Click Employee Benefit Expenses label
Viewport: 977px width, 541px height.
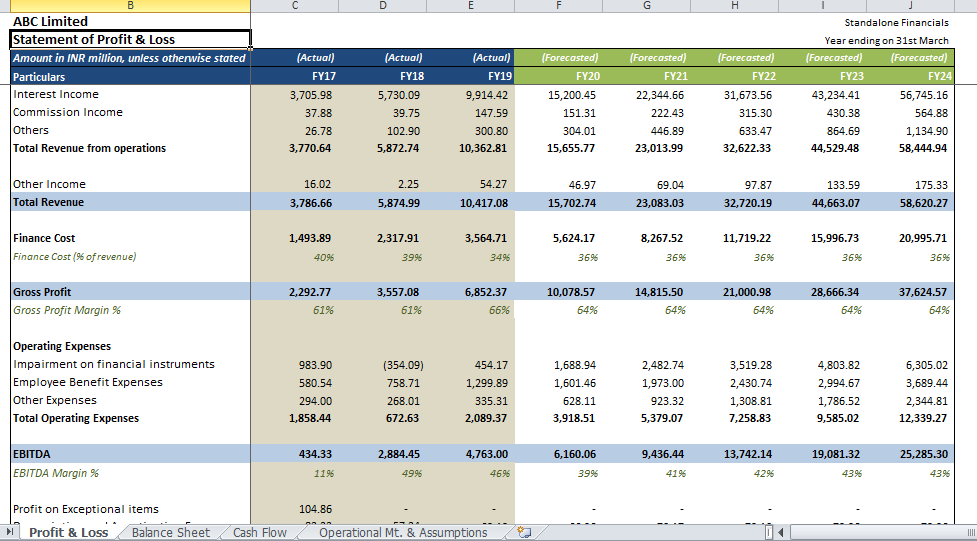pos(88,382)
